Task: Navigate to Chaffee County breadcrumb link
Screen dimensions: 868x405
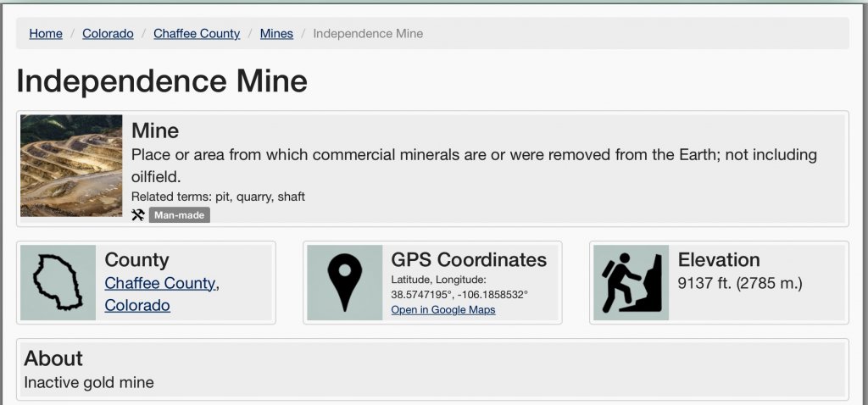Action: pos(197,34)
